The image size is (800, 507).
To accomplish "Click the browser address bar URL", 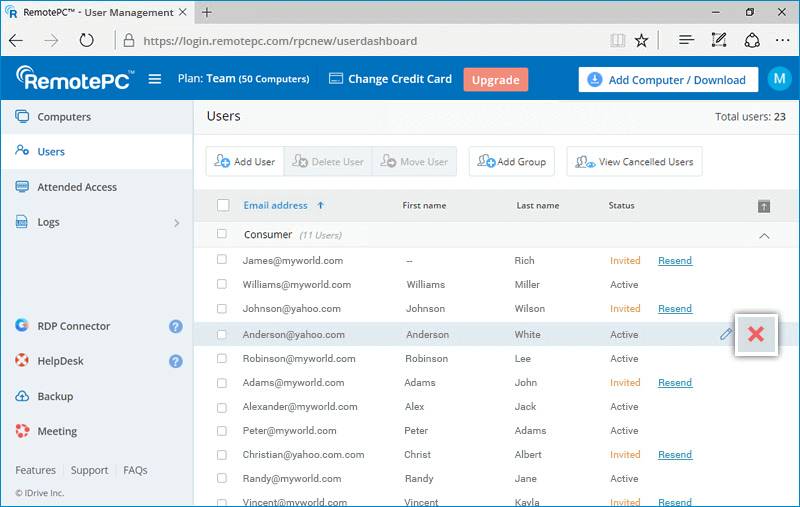I will pyautogui.click(x=280, y=41).
